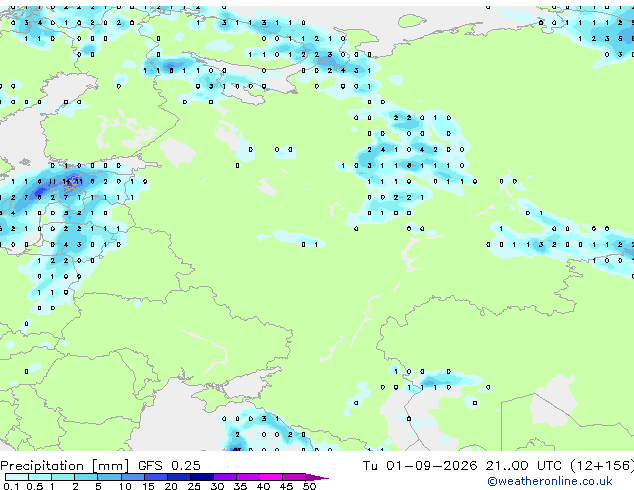
Task: Pick the 5–10 mm light blue legend swatch
Action: point(109,477)
